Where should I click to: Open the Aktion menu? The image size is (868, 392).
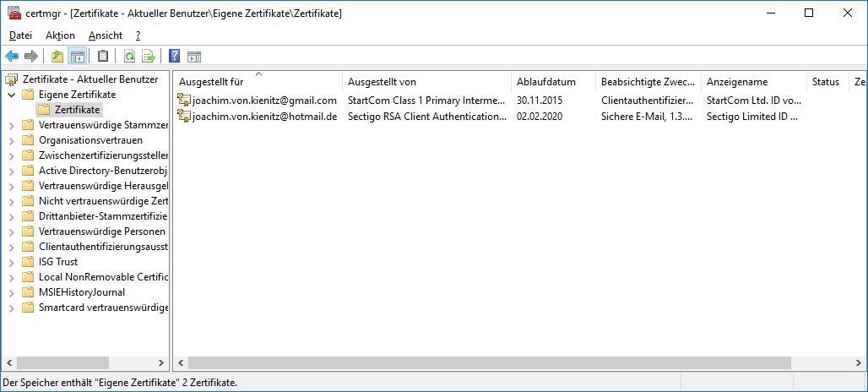tap(60, 35)
